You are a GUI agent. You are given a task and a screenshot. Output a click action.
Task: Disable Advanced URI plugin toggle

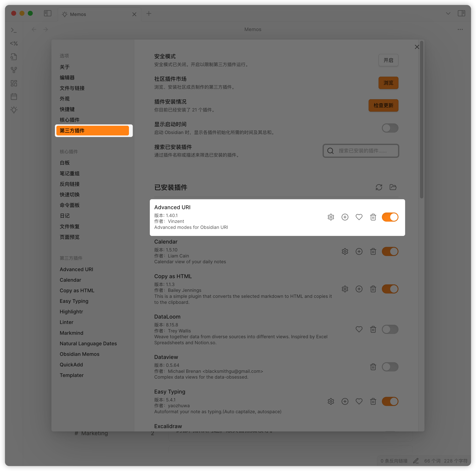[x=390, y=217]
